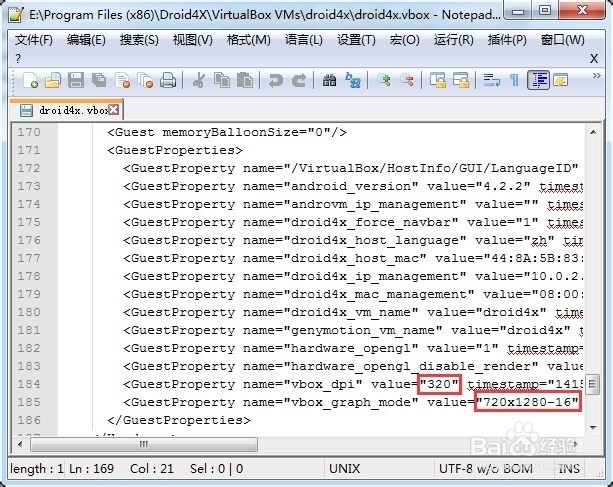The height and width of the screenshot is (487, 613).
Task: Toggle the highlighted Indent guide icon
Action: pyautogui.click(x=538, y=81)
